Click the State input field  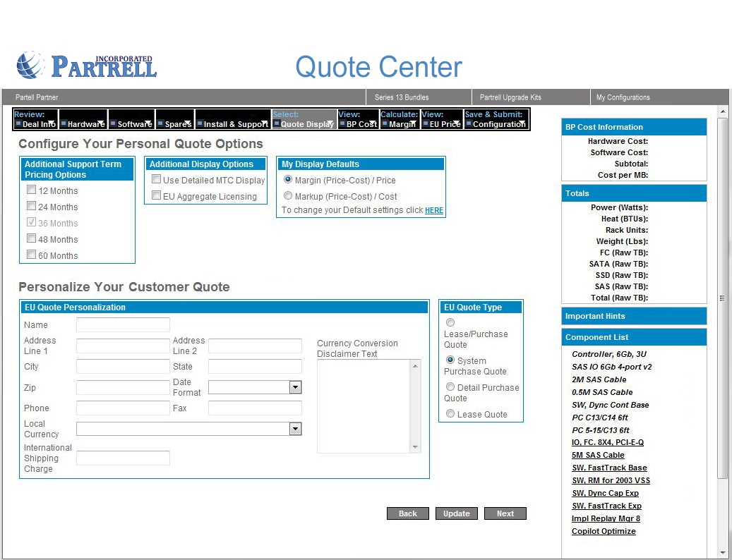point(255,366)
